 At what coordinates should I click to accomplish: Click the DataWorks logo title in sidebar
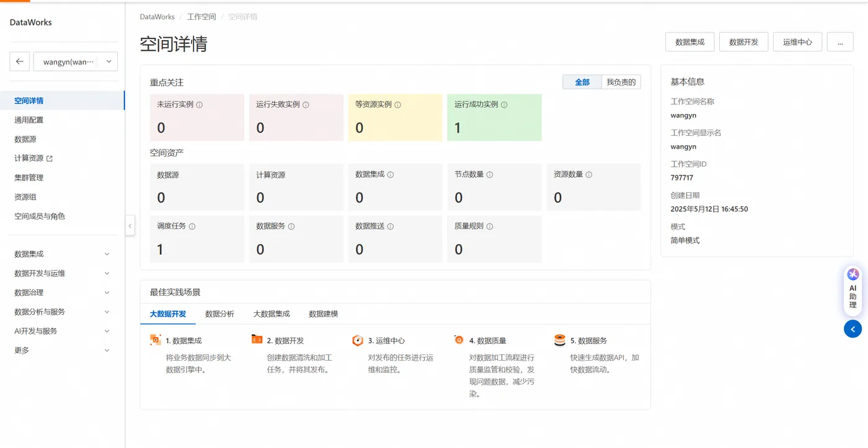[31, 22]
